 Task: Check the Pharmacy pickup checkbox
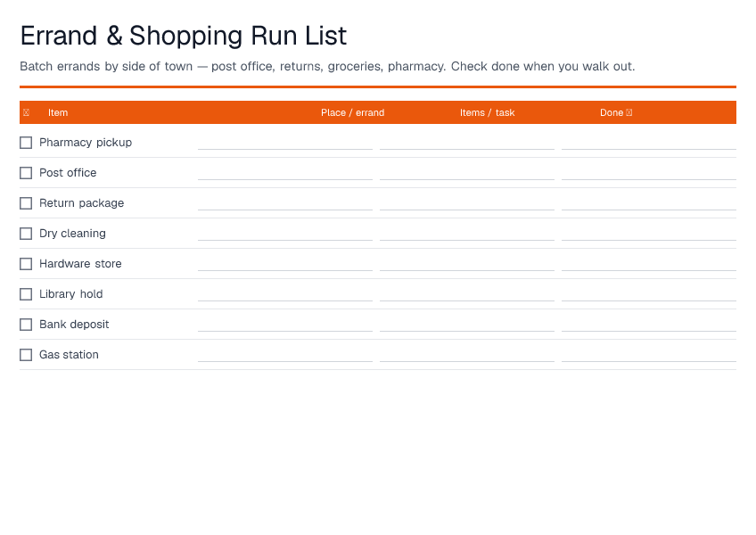coord(26,143)
